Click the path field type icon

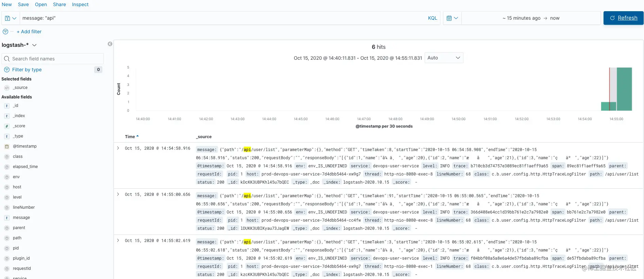pos(7,238)
